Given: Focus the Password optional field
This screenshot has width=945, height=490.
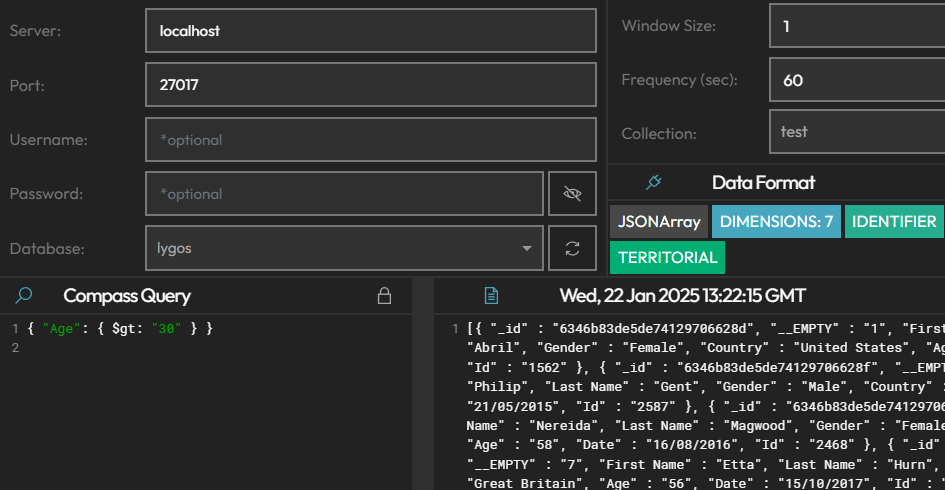Looking at the screenshot, I should pyautogui.click(x=344, y=194).
